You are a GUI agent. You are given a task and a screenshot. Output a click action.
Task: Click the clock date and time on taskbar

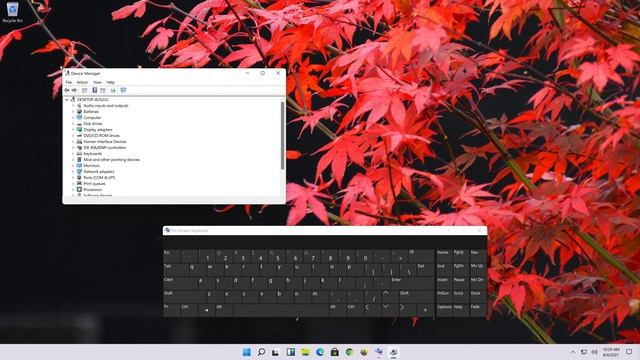coord(611,352)
